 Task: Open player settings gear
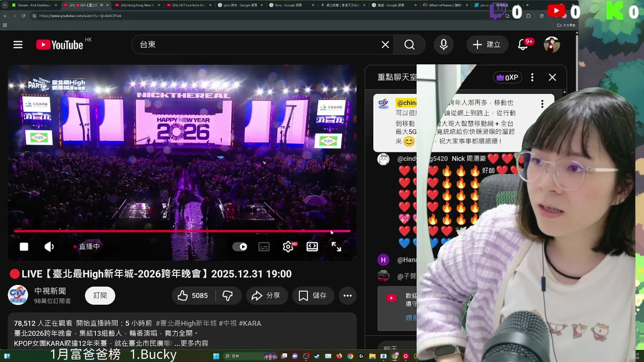point(288,246)
